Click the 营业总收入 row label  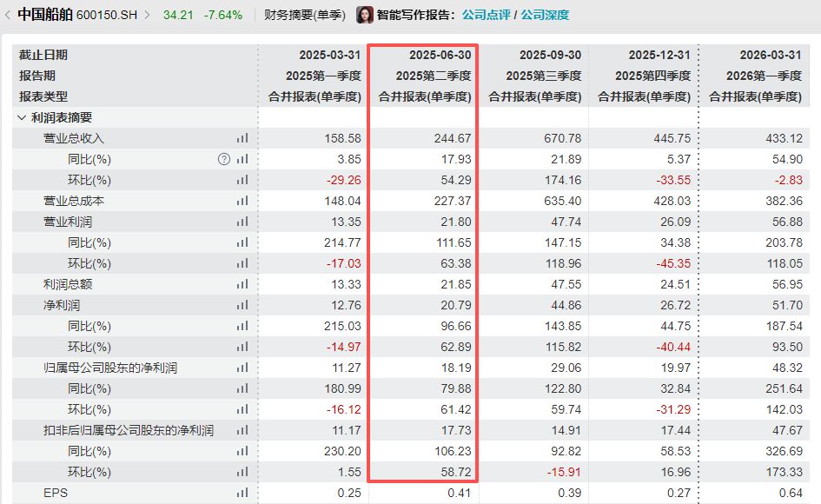pyautogui.click(x=74, y=138)
